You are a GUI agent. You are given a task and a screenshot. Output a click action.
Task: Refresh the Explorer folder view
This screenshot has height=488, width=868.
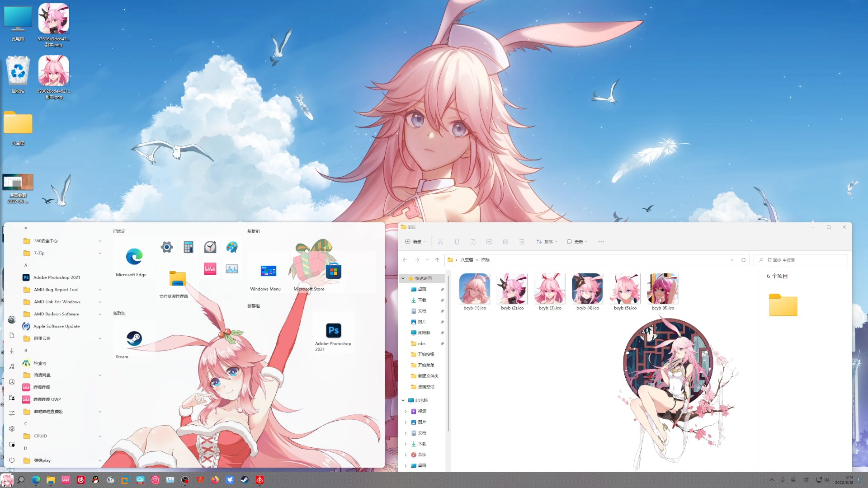[x=743, y=260]
